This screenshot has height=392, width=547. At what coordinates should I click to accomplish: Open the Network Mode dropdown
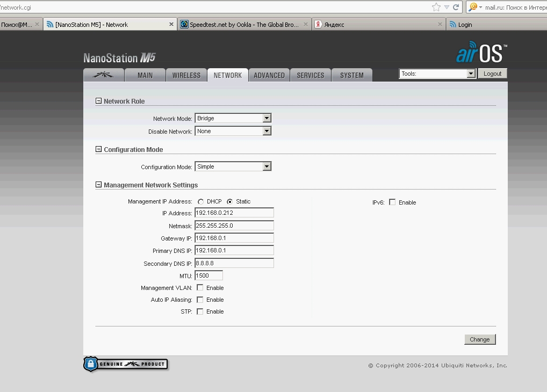(233, 118)
